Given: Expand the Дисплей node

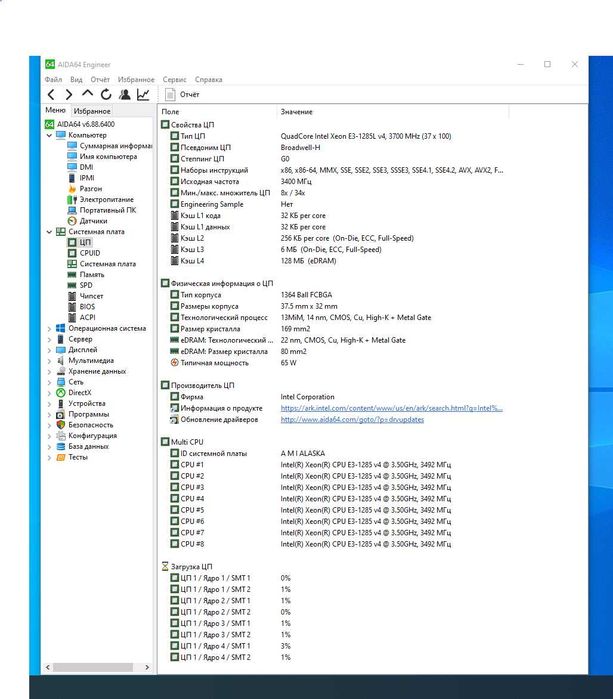Looking at the screenshot, I should pyautogui.click(x=49, y=350).
